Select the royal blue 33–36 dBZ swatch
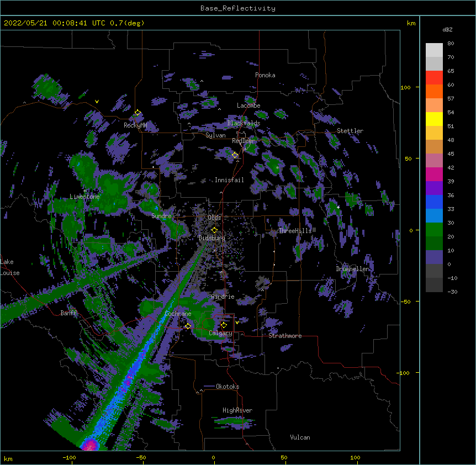The width and height of the screenshot is (476, 465). [x=434, y=202]
